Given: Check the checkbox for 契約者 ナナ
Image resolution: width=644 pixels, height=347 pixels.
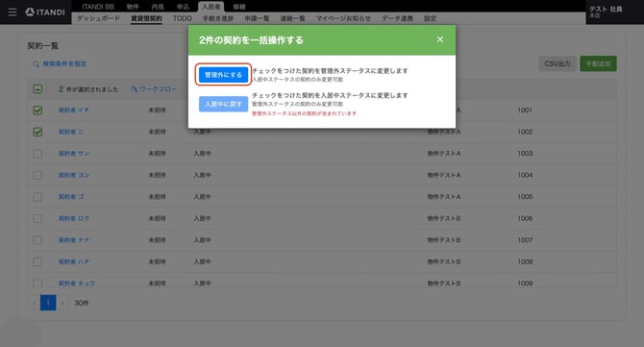Looking at the screenshot, I should (37, 240).
